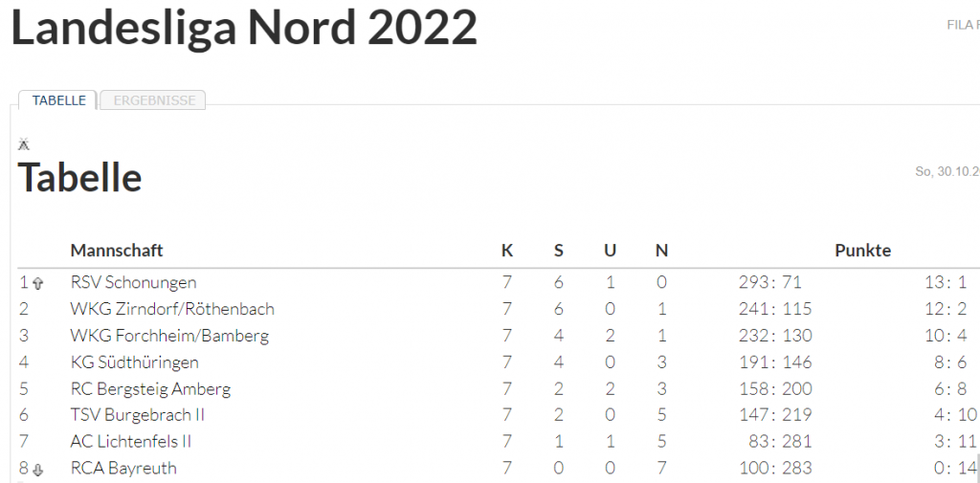This screenshot has width=980, height=483.
Task: Click the Punkte column header
Action: coord(862,251)
